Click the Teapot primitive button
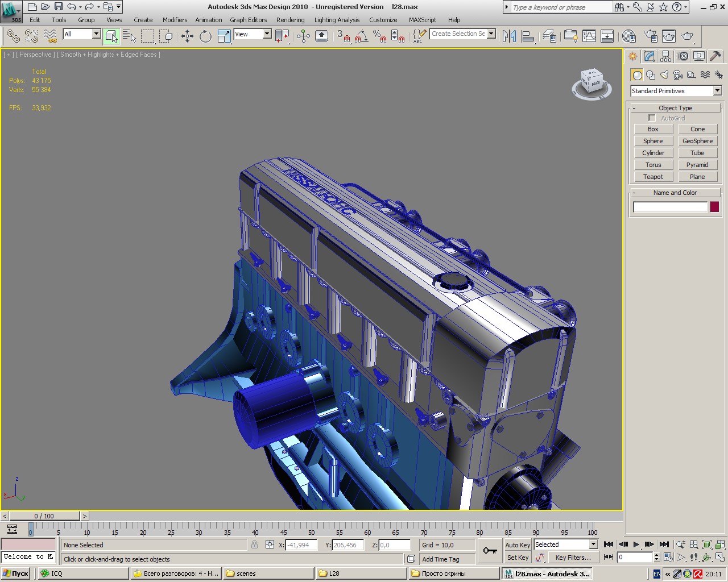This screenshot has height=582, width=728. [x=653, y=177]
